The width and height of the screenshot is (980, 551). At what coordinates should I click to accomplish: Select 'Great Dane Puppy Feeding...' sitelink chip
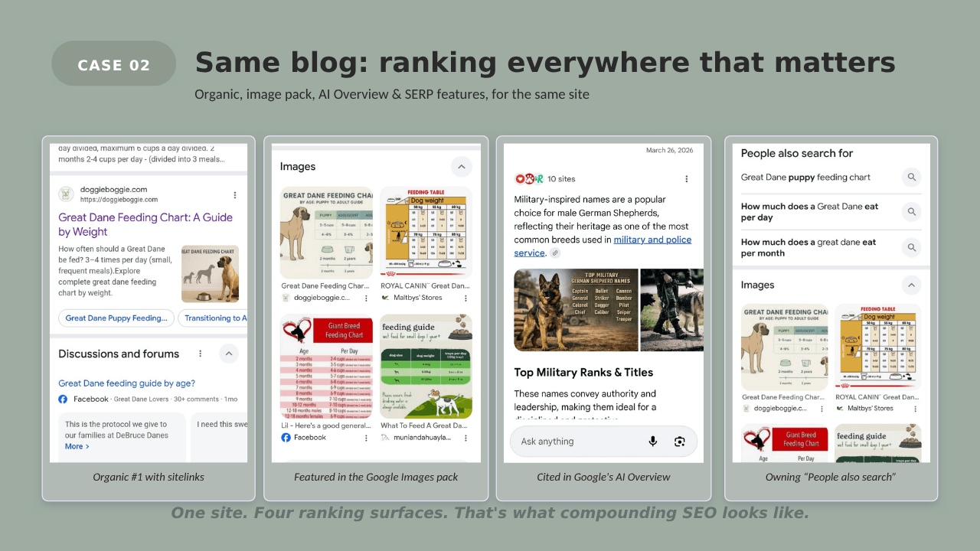(116, 318)
